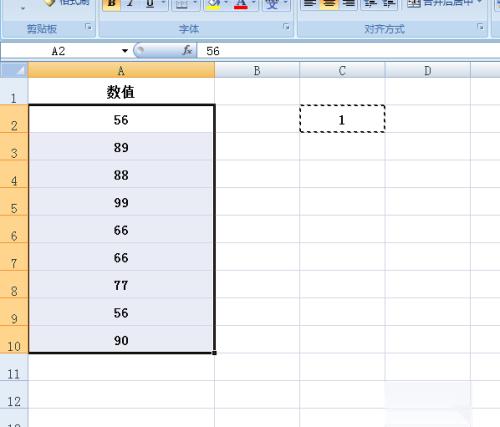Viewport: 500px width, 427px height.
Task: Click the Select All corner button
Action: (14, 70)
